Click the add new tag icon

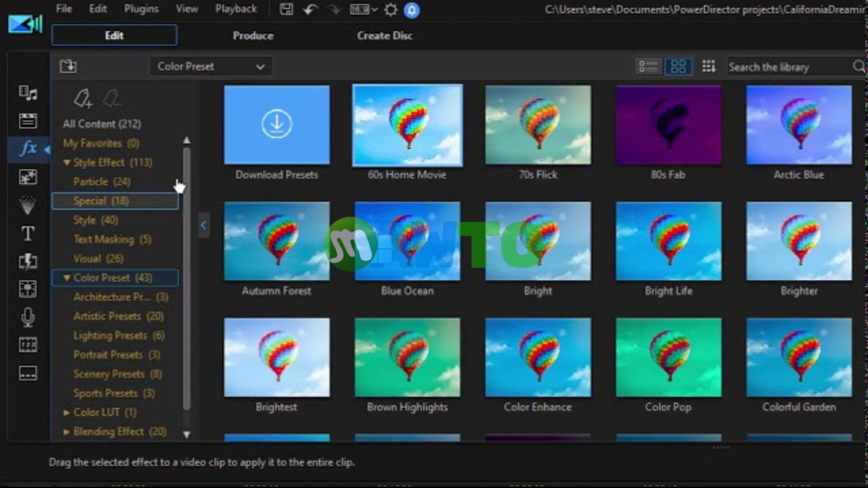tap(83, 99)
